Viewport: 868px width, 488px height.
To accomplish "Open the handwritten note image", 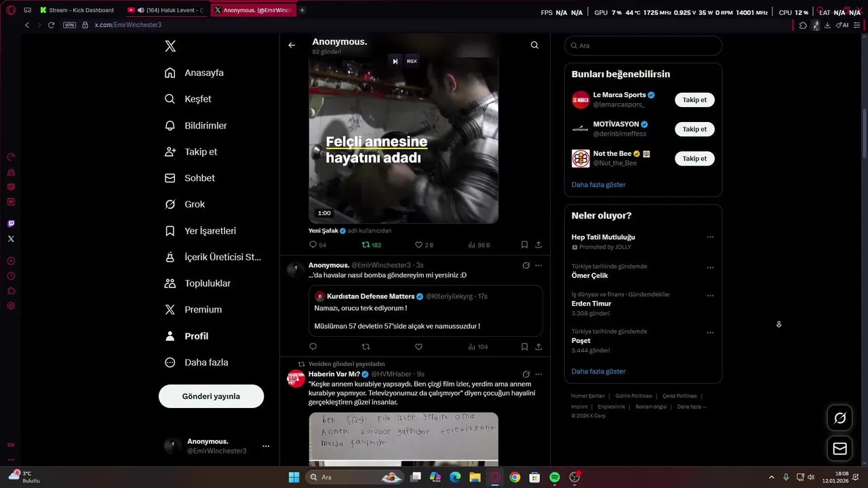I will click(x=403, y=439).
